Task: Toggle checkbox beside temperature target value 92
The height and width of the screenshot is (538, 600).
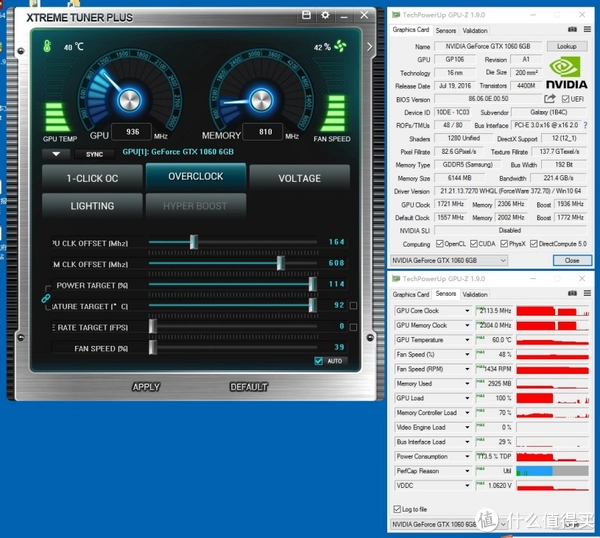Action: [354, 305]
